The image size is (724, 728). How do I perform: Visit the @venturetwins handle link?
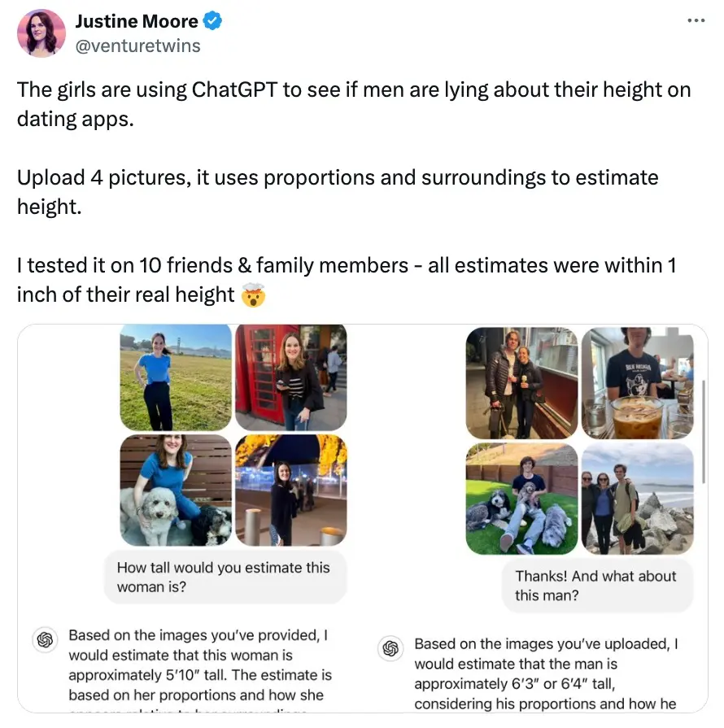coord(137,46)
